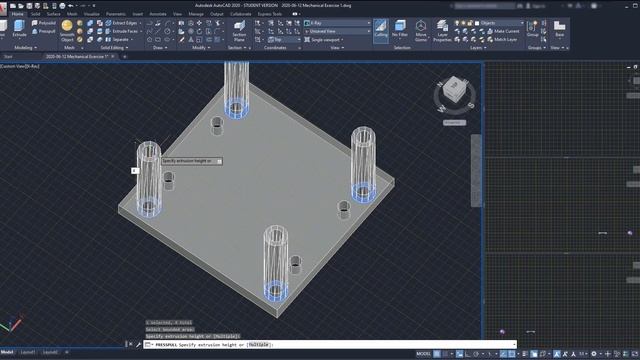Switch to the Start file tab
The width and height of the screenshot is (640, 360).
pyautogui.click(x=8, y=57)
